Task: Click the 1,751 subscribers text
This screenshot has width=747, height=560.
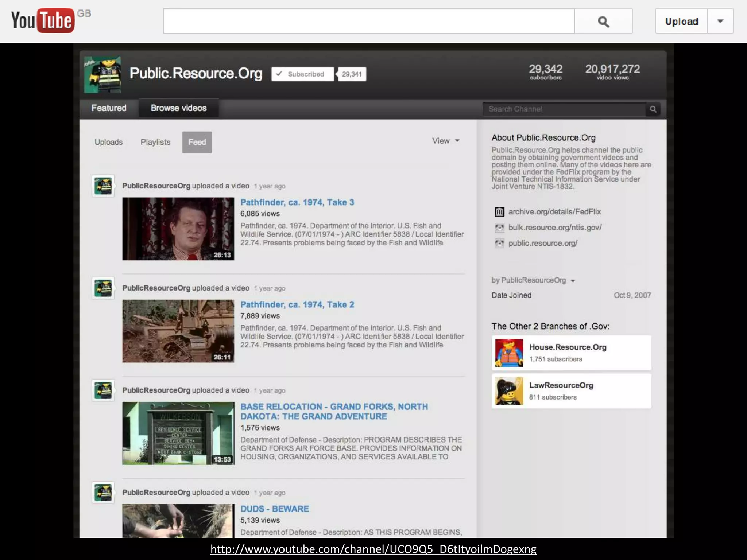Action: [556, 359]
